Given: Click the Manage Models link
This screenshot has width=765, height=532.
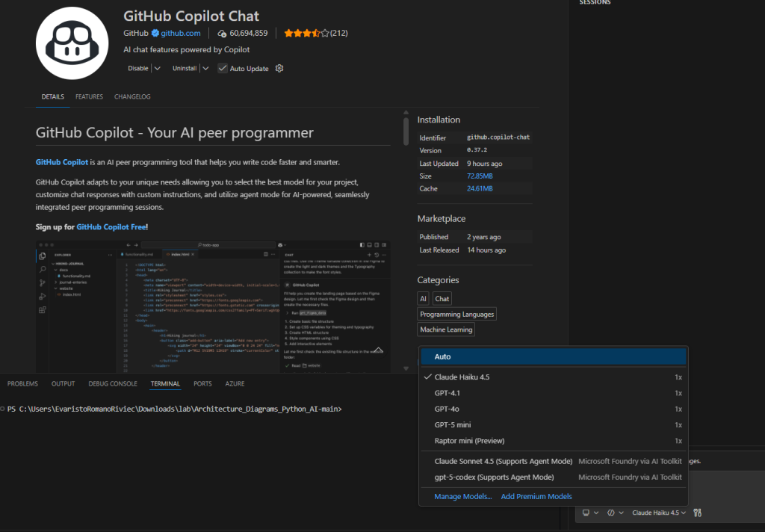Looking at the screenshot, I should pos(462,496).
